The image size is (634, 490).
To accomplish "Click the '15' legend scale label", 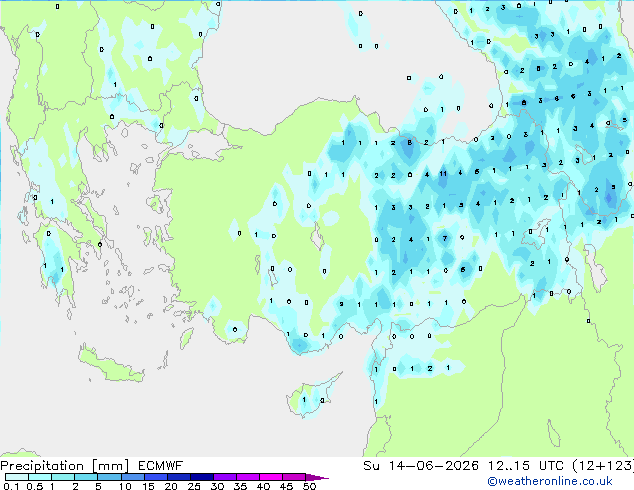I will click(148, 486).
